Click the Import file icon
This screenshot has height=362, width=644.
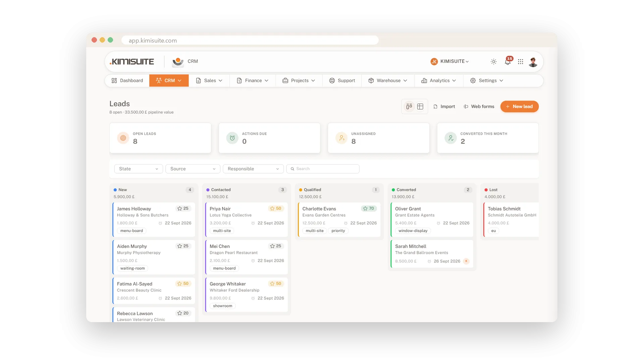(x=435, y=107)
